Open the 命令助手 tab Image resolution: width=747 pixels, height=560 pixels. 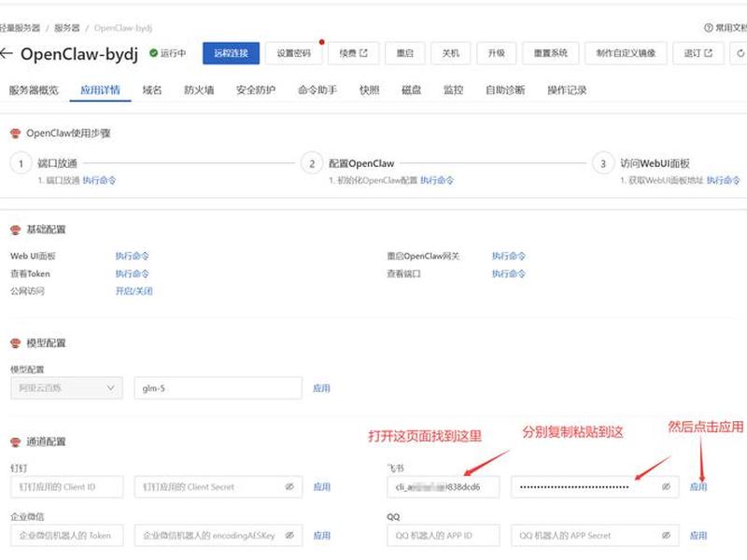[317, 90]
